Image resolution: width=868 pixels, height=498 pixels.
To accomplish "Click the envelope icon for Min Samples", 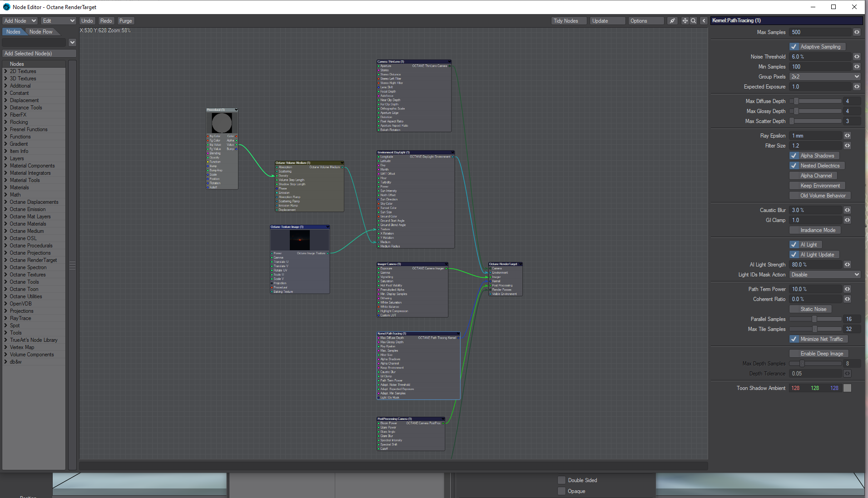I will point(857,67).
